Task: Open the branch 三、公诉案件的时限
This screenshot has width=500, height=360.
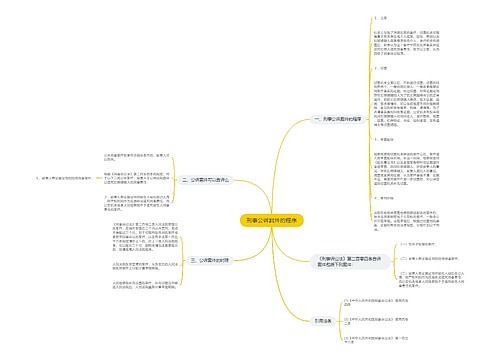Action: (210, 260)
